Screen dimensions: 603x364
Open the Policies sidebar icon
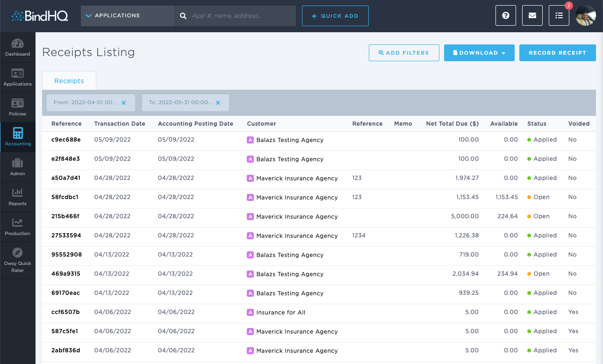point(17,107)
